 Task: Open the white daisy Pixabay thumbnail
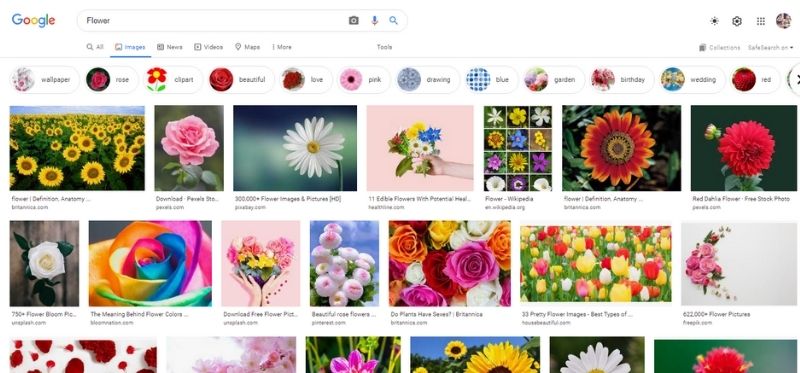click(x=295, y=148)
